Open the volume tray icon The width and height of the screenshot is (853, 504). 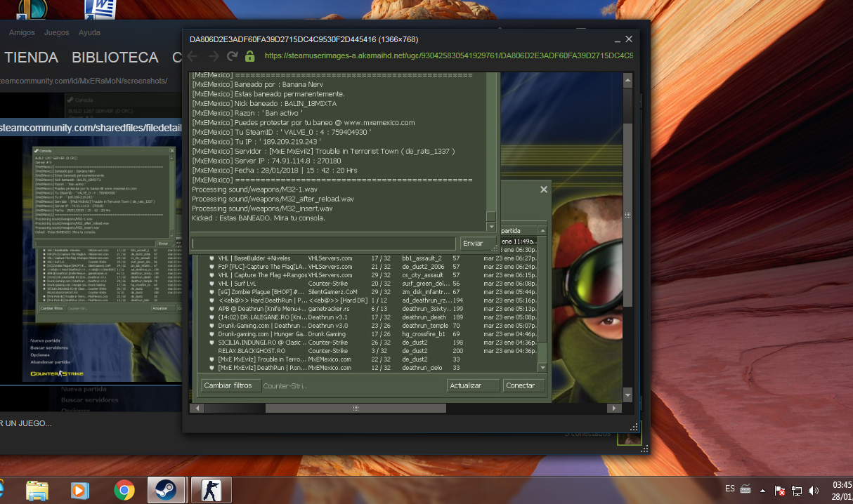814,490
